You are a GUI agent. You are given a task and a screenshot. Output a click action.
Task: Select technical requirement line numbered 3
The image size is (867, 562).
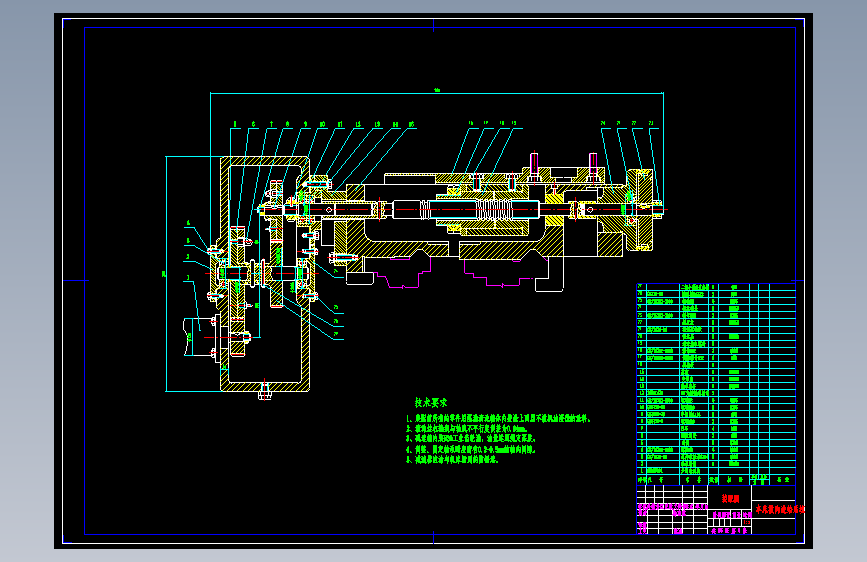point(471,439)
